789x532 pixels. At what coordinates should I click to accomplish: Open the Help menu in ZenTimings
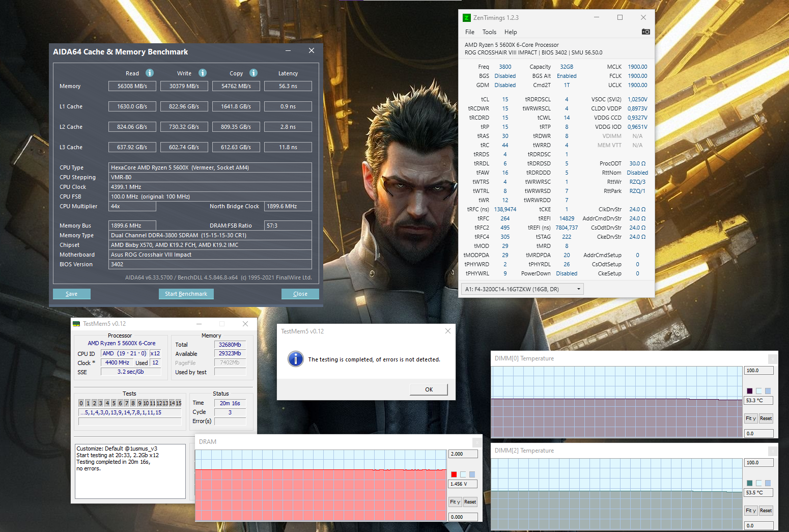click(x=511, y=32)
